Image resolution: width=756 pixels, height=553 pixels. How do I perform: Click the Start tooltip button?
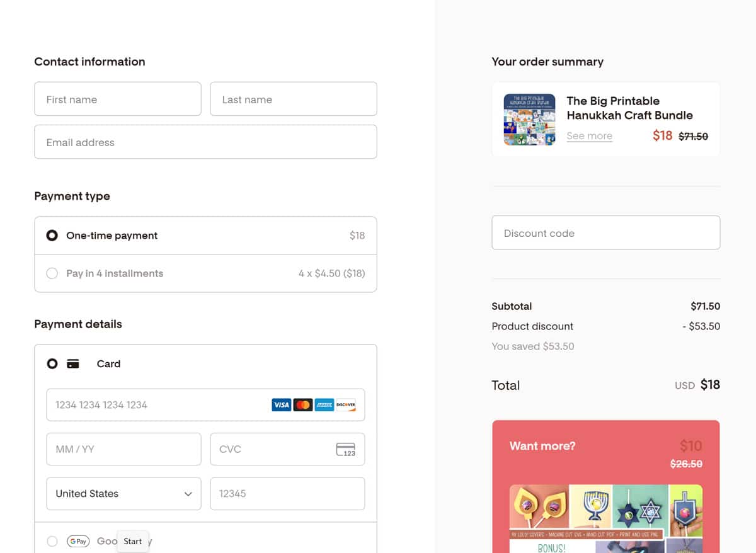click(x=133, y=542)
